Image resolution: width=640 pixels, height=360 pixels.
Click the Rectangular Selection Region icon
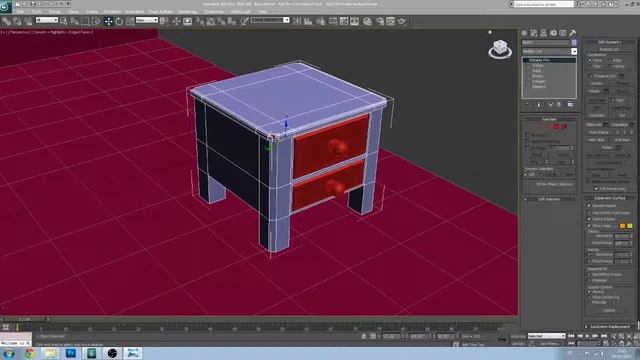click(x=85, y=21)
